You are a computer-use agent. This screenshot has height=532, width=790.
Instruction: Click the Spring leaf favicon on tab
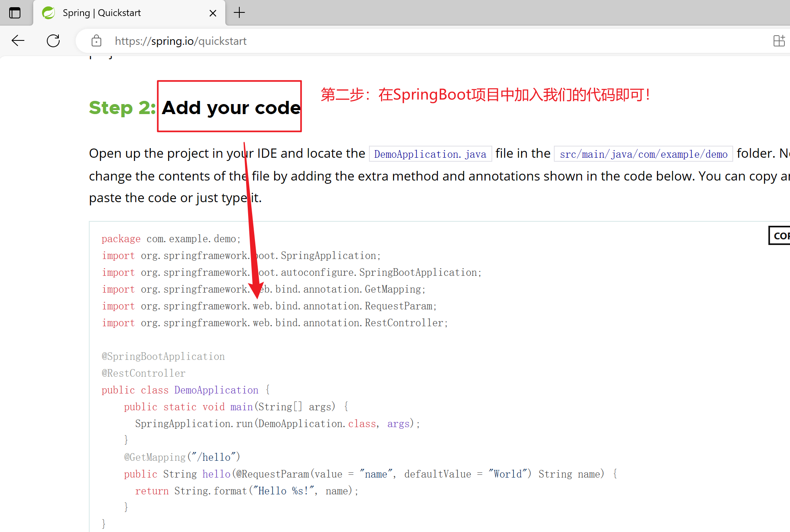click(x=49, y=13)
